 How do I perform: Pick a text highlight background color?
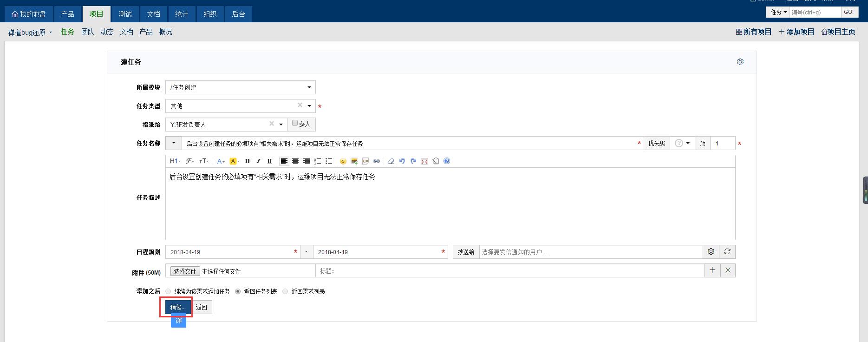(235, 161)
